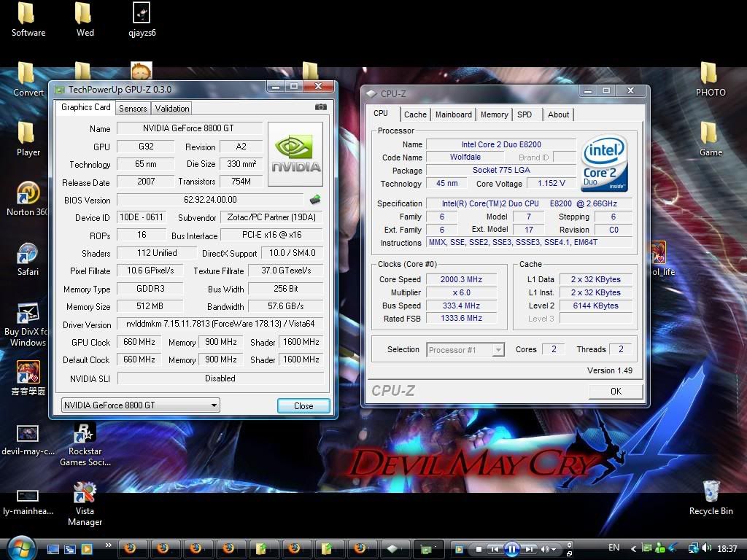This screenshot has height=560, width=747.
Task: Click the Switch Between Windows quick launch icon
Action: point(69,549)
